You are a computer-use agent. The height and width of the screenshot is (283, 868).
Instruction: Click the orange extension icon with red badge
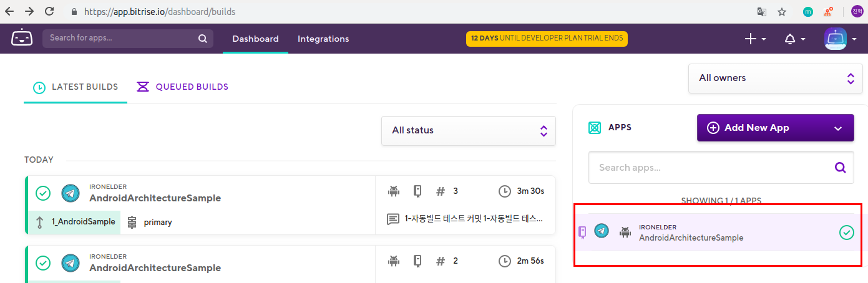pyautogui.click(x=828, y=11)
